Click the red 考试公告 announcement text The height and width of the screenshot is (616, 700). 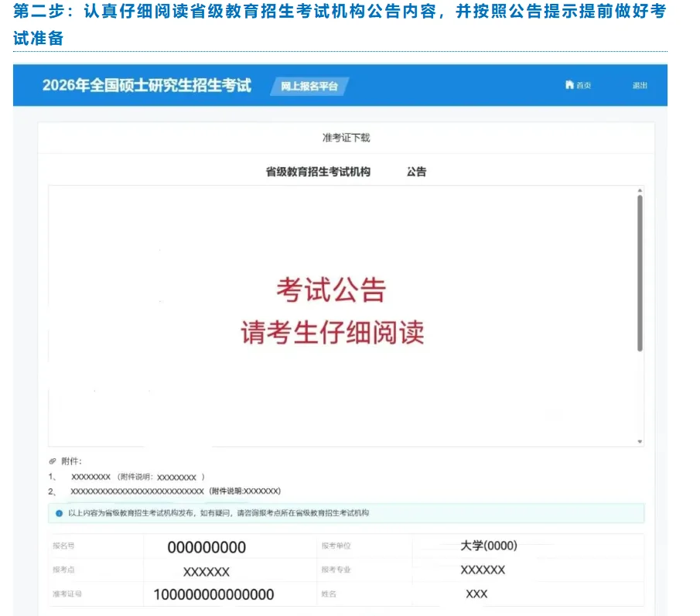point(333,292)
